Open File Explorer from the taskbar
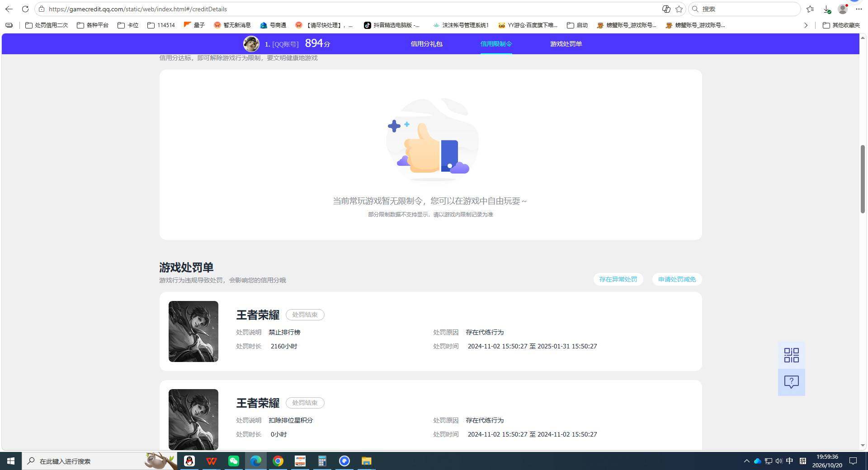Image resolution: width=868 pixels, height=470 pixels. [367, 461]
